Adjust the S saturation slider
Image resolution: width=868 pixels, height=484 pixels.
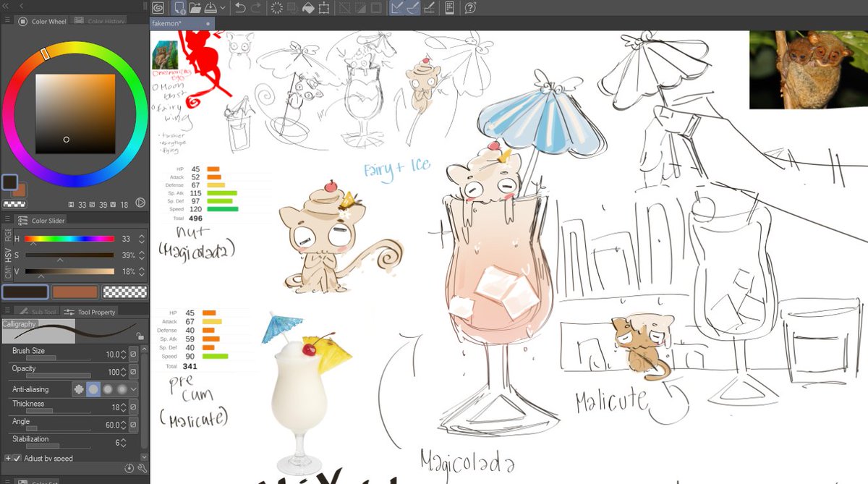pyautogui.click(x=69, y=255)
